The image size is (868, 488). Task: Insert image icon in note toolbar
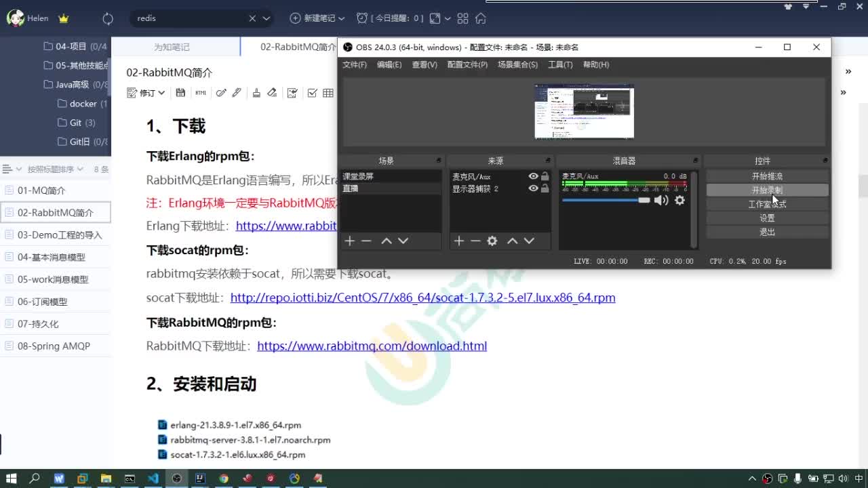tap(292, 93)
